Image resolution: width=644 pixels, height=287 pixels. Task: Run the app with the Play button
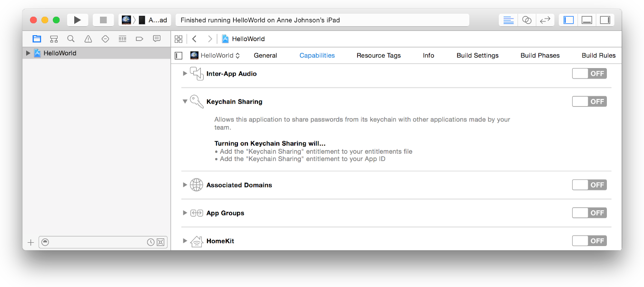[78, 20]
